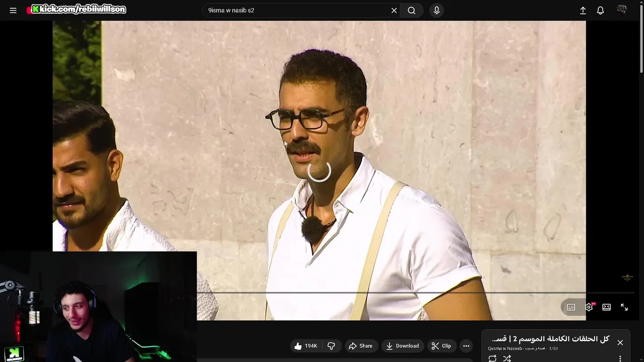Open more actions three-dot menu below the video
The image size is (644, 362).
click(466, 346)
